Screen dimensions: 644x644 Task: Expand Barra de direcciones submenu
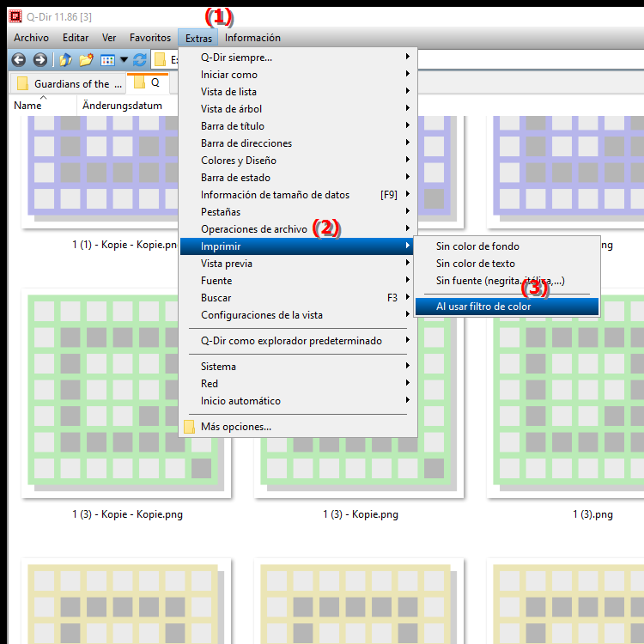(299, 143)
